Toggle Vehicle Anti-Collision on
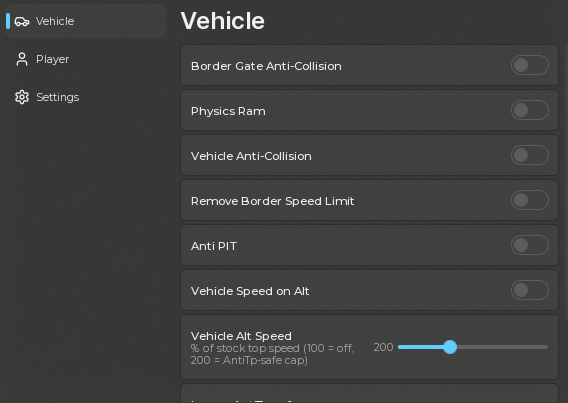 [x=530, y=155]
